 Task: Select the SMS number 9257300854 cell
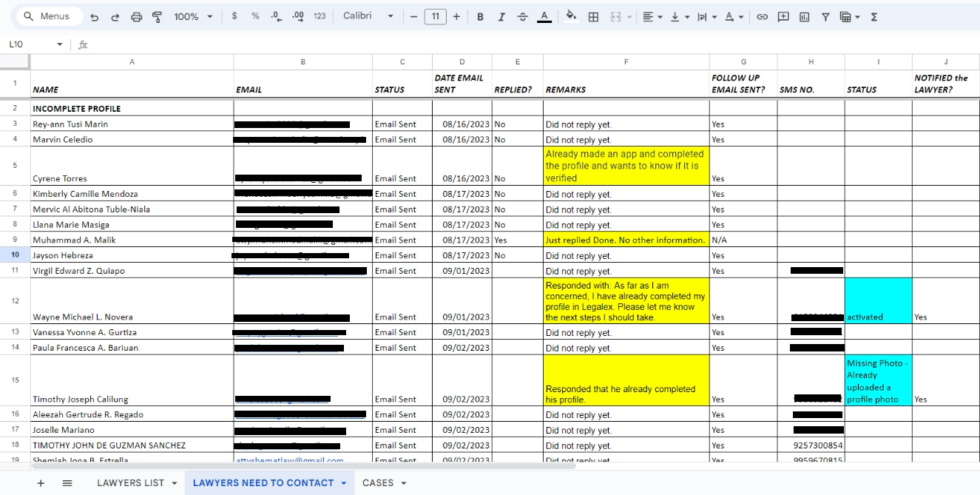811,445
